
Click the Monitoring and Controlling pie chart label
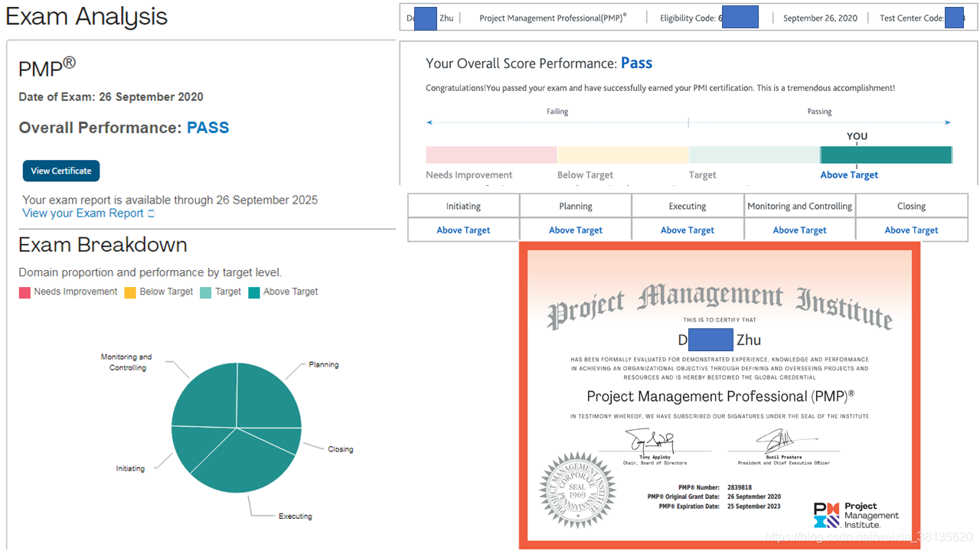126,362
